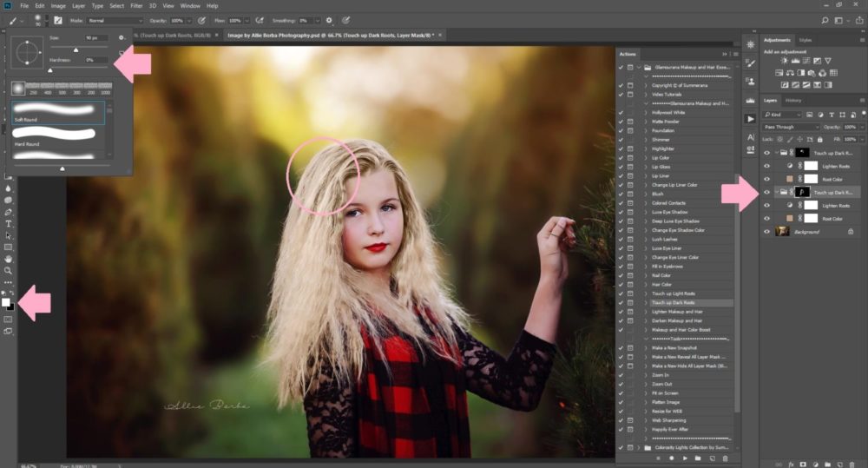This screenshot has width=868, height=468.
Task: Expand the Highlighter action steps
Action: coord(646,149)
